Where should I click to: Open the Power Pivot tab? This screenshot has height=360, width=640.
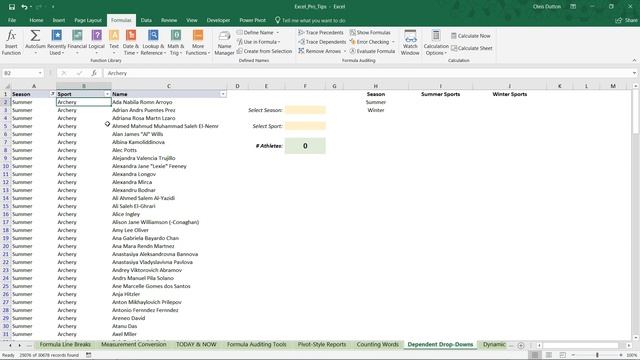point(252,20)
